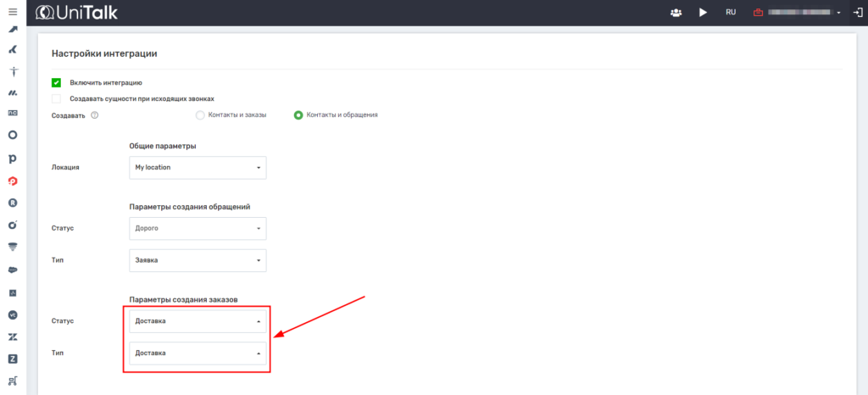Expand the order Статус dropdown showing Доставка
868x395 pixels.
198,321
